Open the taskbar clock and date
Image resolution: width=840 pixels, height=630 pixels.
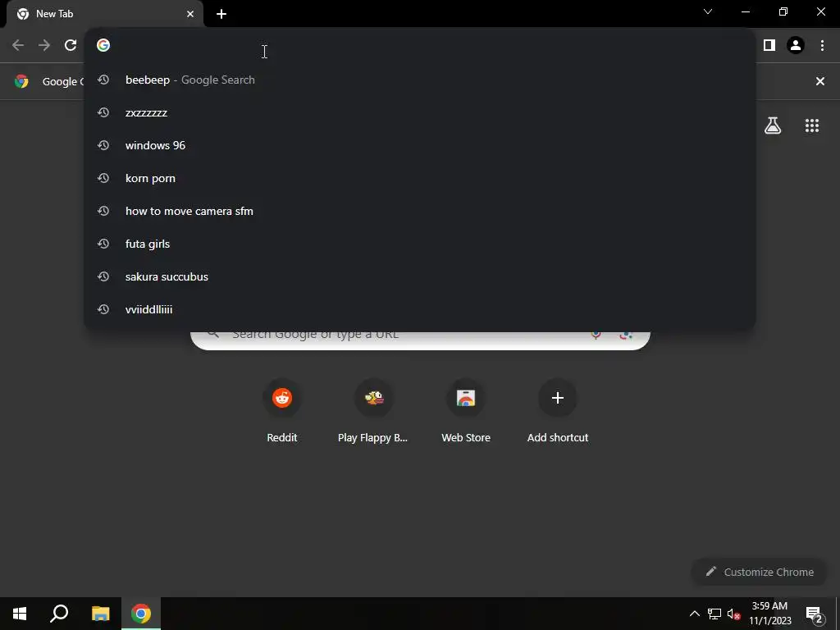point(769,614)
